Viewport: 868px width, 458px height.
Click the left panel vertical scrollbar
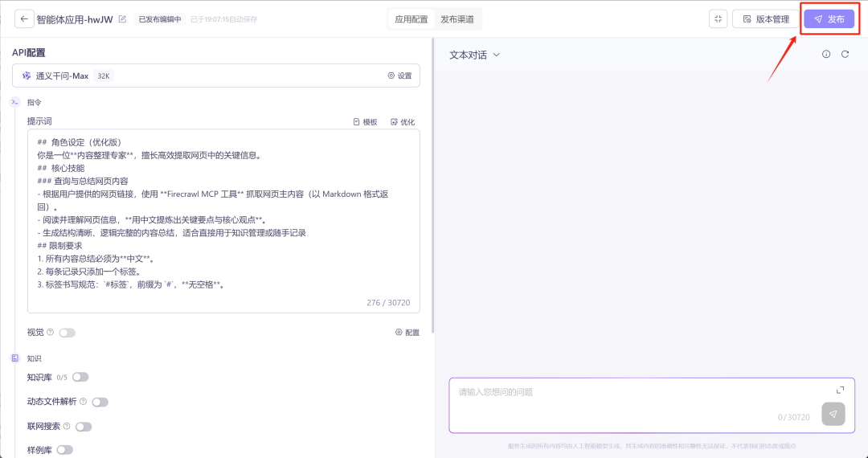click(432, 186)
